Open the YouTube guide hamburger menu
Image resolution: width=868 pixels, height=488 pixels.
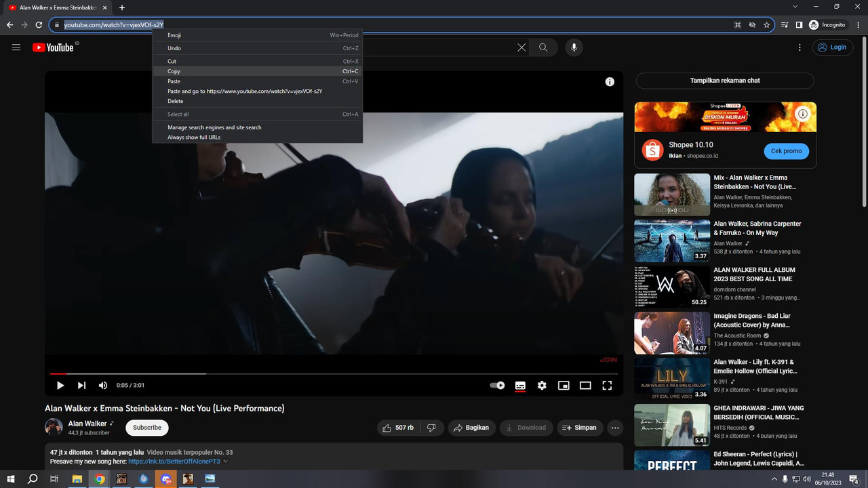16,47
